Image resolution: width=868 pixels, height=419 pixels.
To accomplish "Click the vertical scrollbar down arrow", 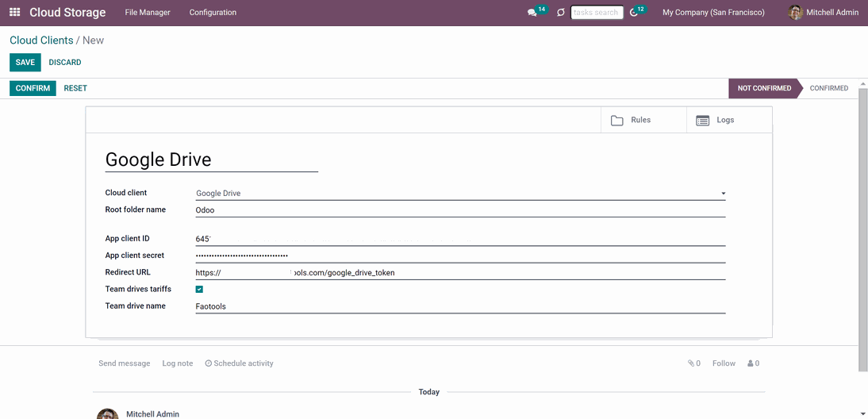I will pos(863,414).
